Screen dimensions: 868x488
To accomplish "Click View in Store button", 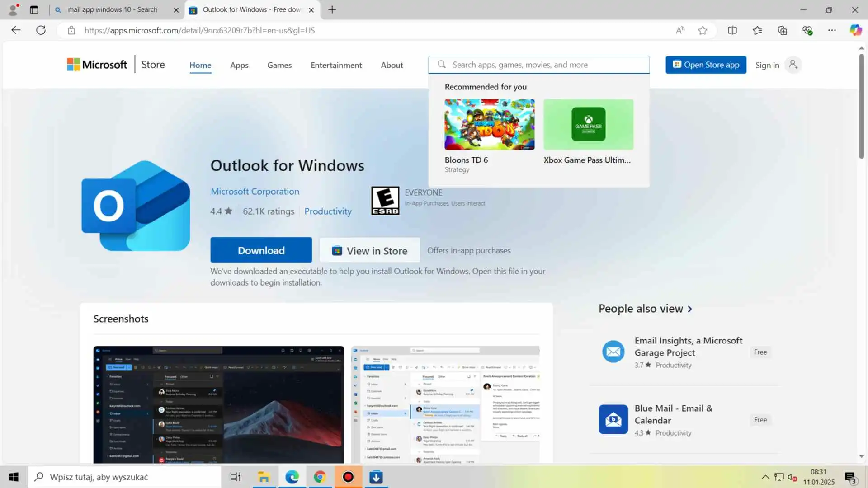I will (x=369, y=251).
